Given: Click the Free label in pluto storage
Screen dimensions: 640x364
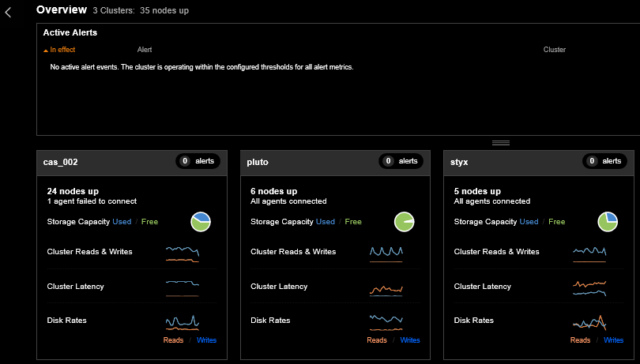Looking at the screenshot, I should pyautogui.click(x=353, y=222).
